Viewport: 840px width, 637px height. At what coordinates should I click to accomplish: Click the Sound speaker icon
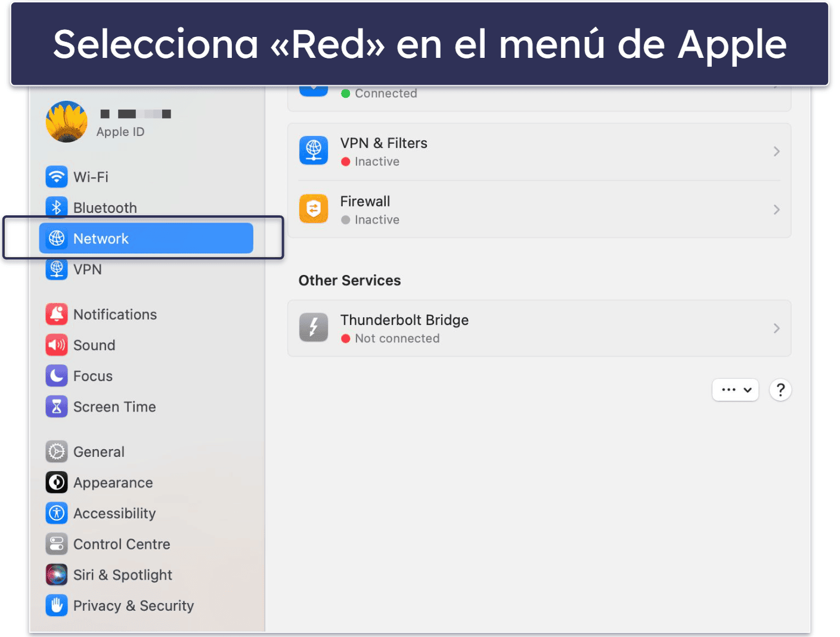pyautogui.click(x=57, y=345)
